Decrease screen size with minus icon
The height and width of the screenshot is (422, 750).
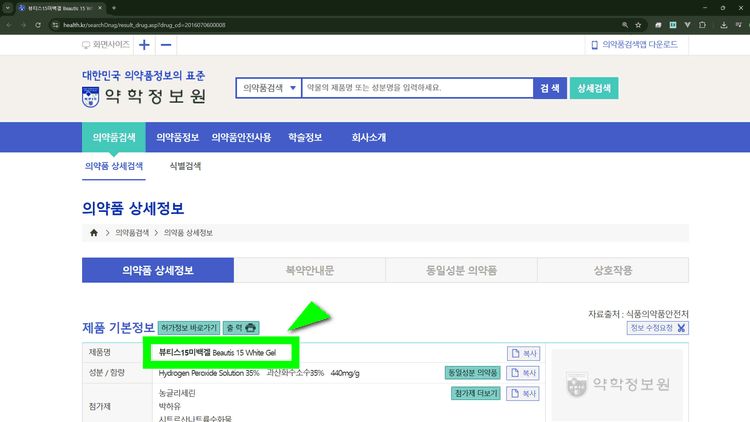166,45
